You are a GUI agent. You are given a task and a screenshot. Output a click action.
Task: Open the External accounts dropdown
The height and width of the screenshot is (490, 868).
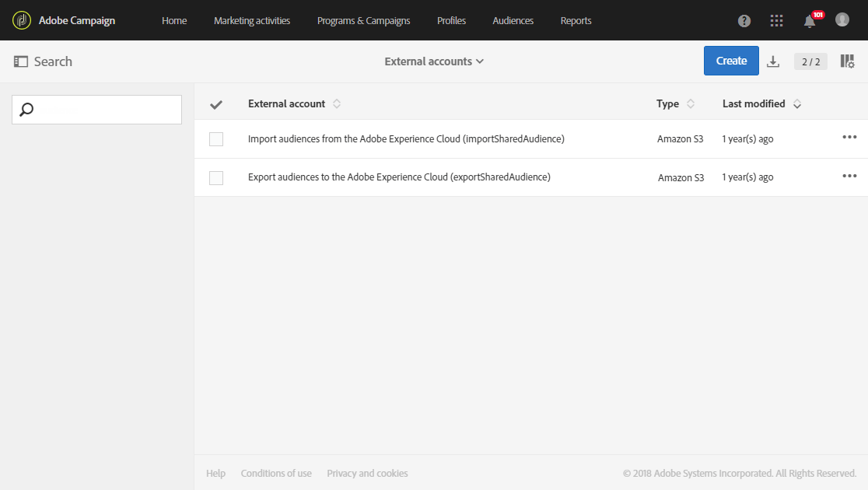(x=434, y=61)
